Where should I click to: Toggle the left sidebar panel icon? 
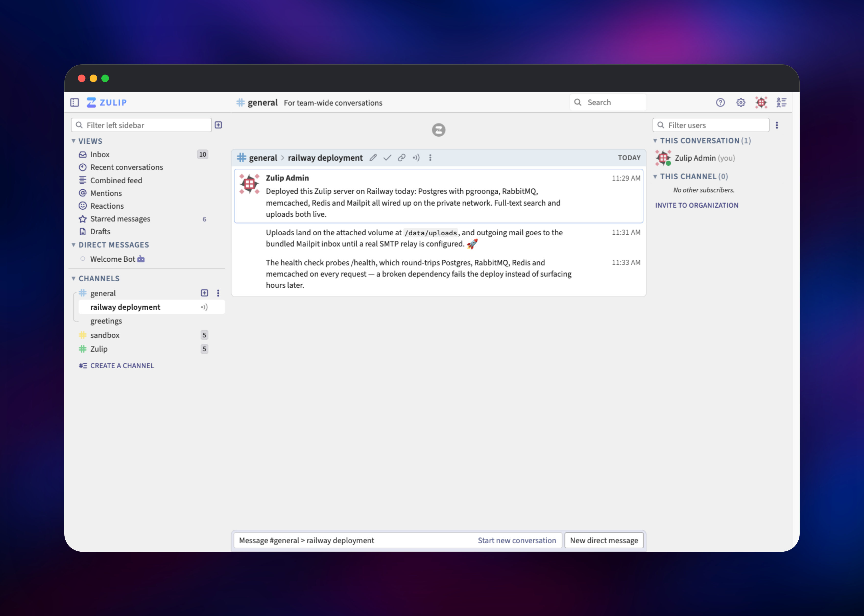(74, 102)
